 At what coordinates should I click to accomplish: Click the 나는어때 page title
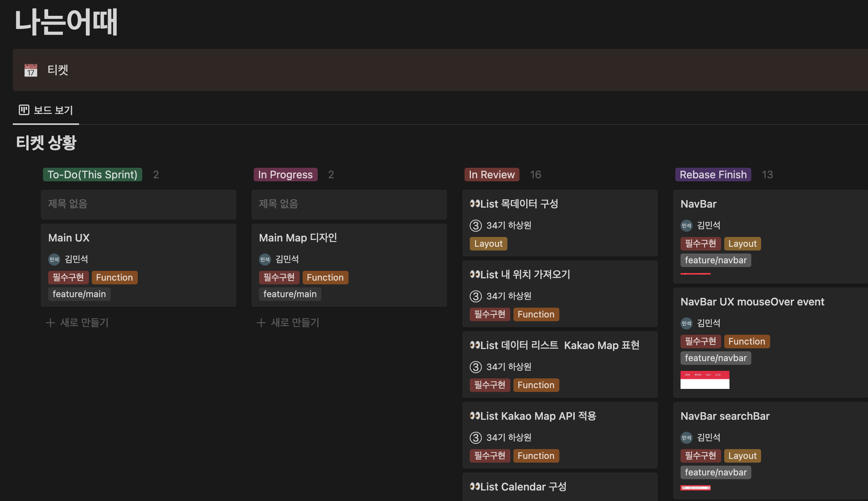click(x=66, y=22)
